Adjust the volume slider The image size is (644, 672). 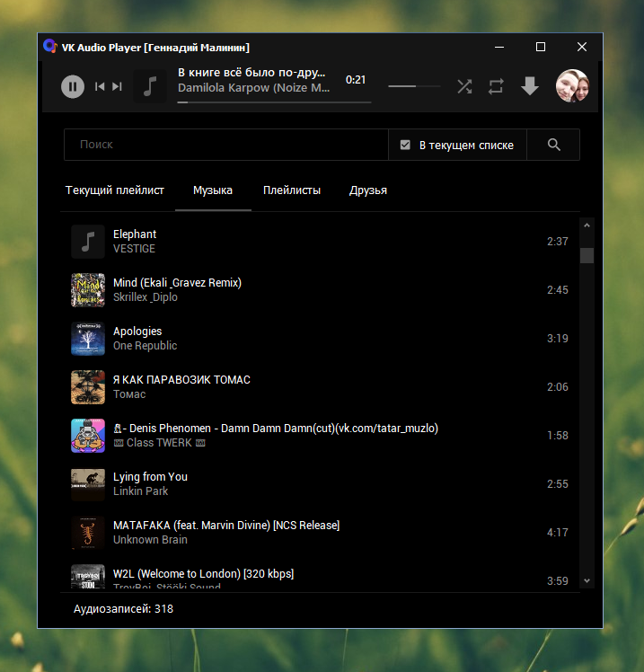[x=414, y=86]
